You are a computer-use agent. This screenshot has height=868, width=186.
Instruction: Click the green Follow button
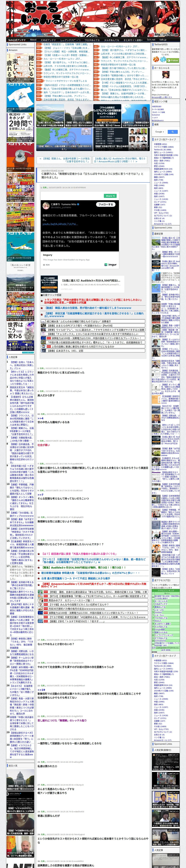[173, 60]
